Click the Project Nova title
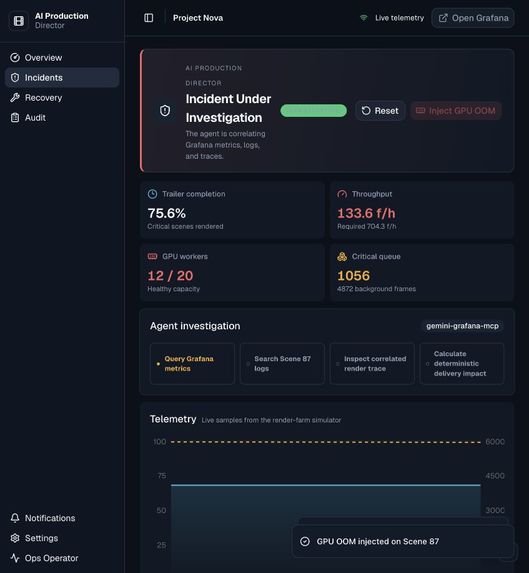The width and height of the screenshot is (529, 573). [x=198, y=18]
